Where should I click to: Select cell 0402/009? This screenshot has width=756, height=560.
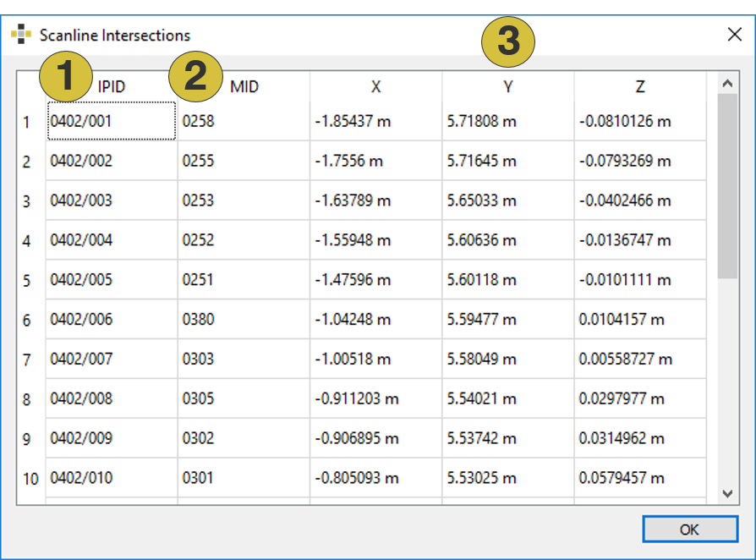(x=112, y=438)
